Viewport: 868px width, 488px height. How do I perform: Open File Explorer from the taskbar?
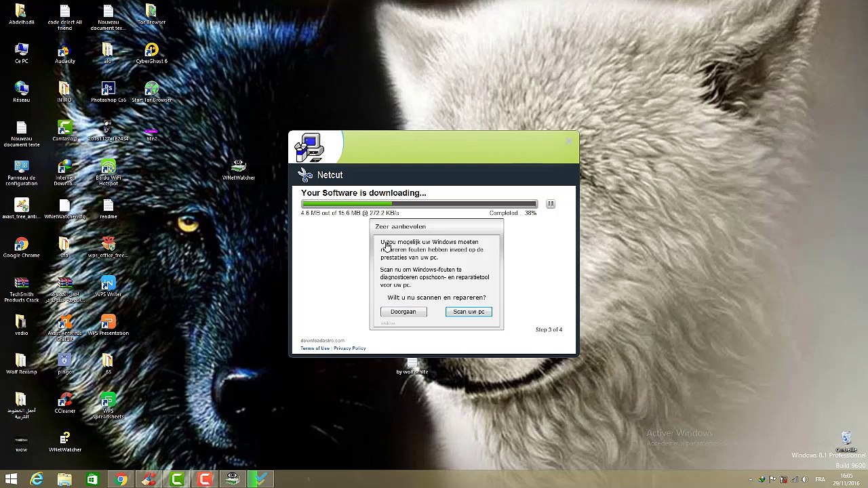[64, 480]
